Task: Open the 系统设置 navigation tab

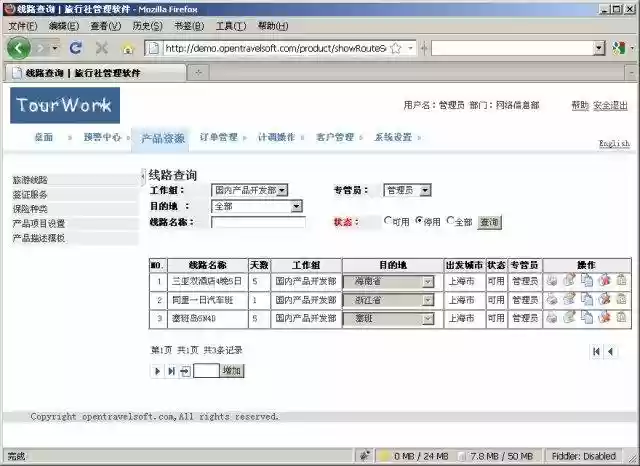Action: [393, 138]
